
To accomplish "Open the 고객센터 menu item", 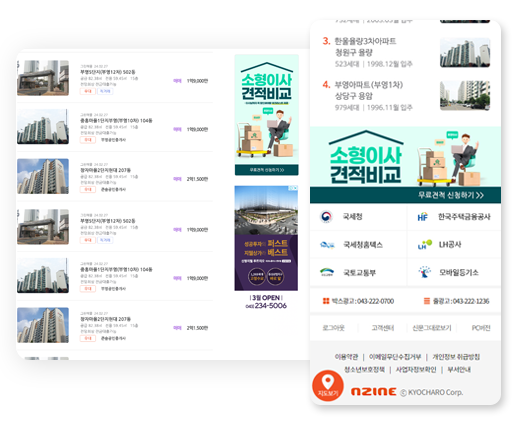I will [383, 328].
